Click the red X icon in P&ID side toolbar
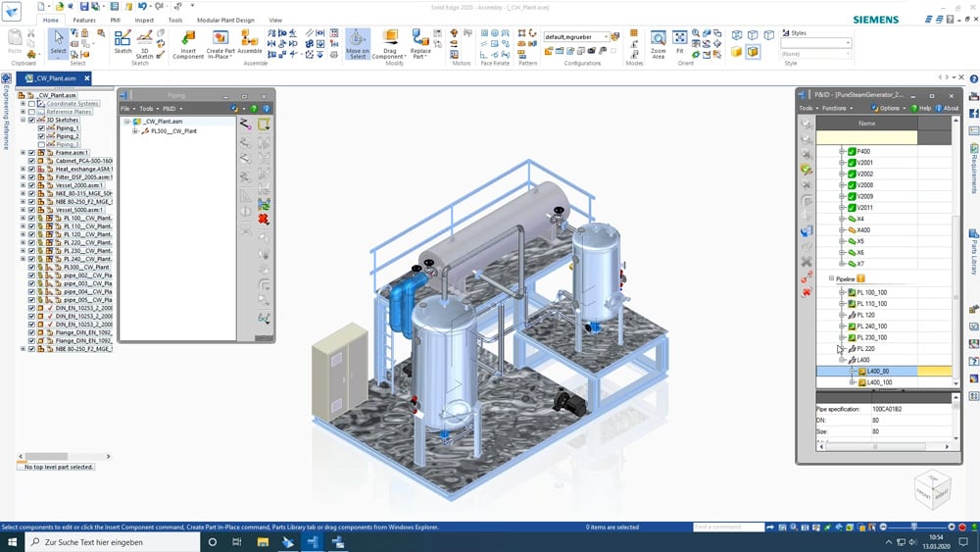The height and width of the screenshot is (552, 980). 807,292
